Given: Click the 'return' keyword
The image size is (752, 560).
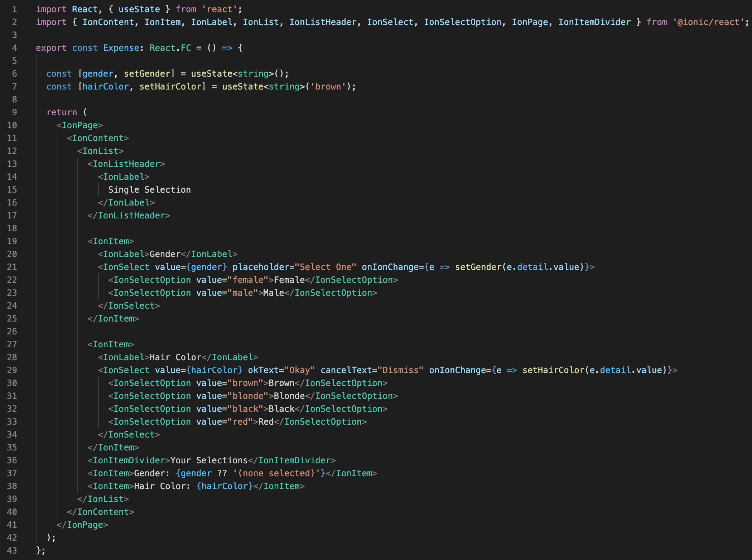Looking at the screenshot, I should tap(62, 112).
